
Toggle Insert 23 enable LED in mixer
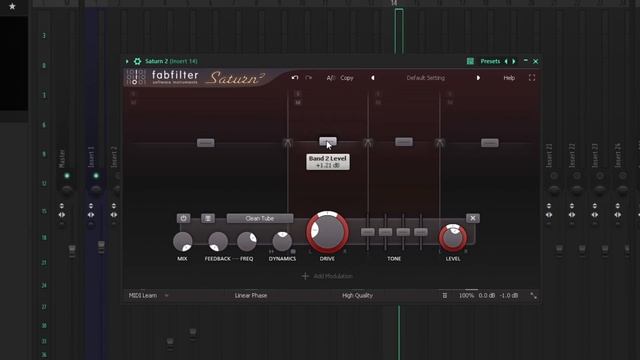pos(600,176)
